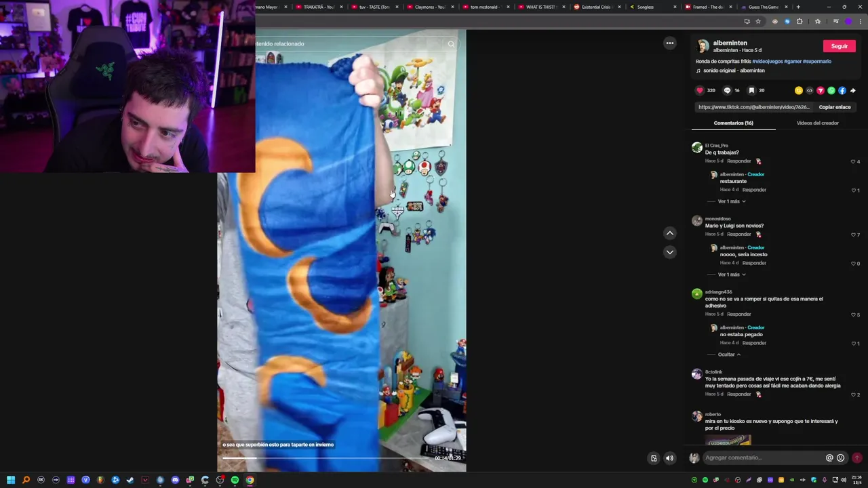868x488 pixels.
Task: Open the Existential Crisis browser tab
Action: coord(595,7)
